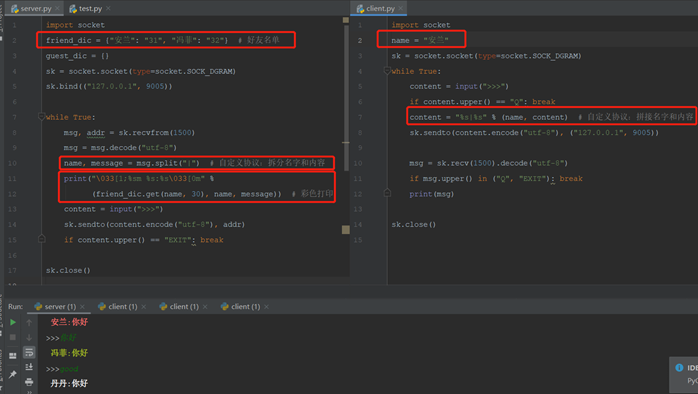
Task: Stop the running server process
Action: pyautogui.click(x=13, y=337)
